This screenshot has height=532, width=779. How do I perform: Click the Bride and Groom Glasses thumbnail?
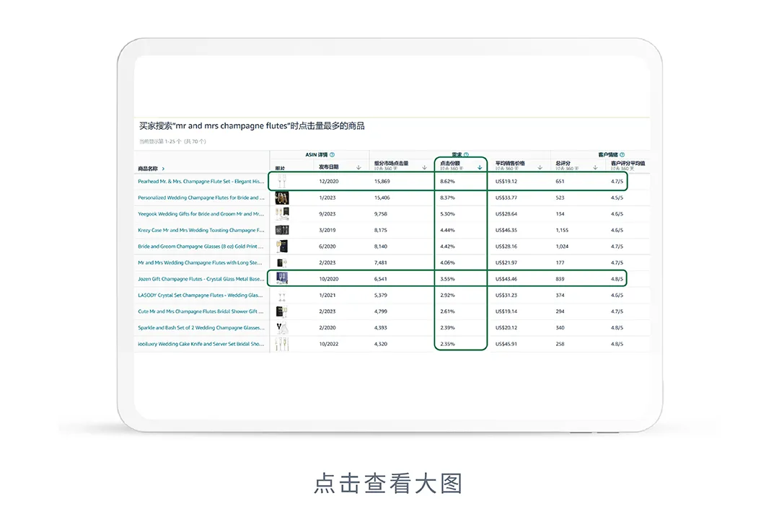pos(282,247)
